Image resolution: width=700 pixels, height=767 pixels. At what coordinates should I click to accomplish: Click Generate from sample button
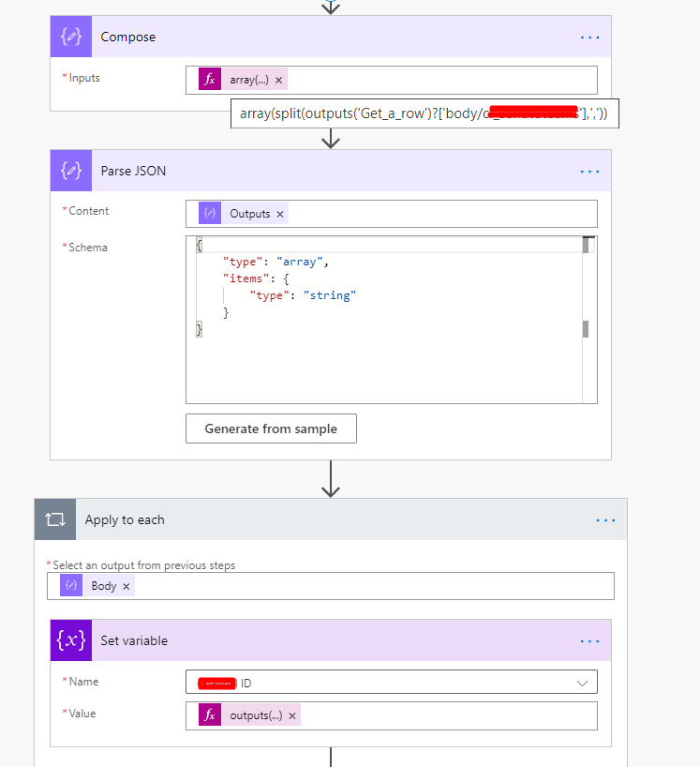[x=271, y=429]
